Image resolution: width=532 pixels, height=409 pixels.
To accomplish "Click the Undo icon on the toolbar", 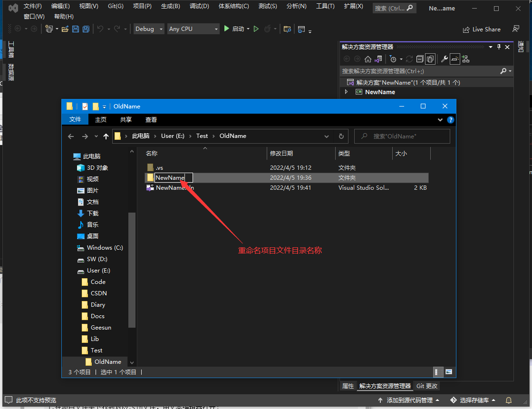I will (x=100, y=29).
